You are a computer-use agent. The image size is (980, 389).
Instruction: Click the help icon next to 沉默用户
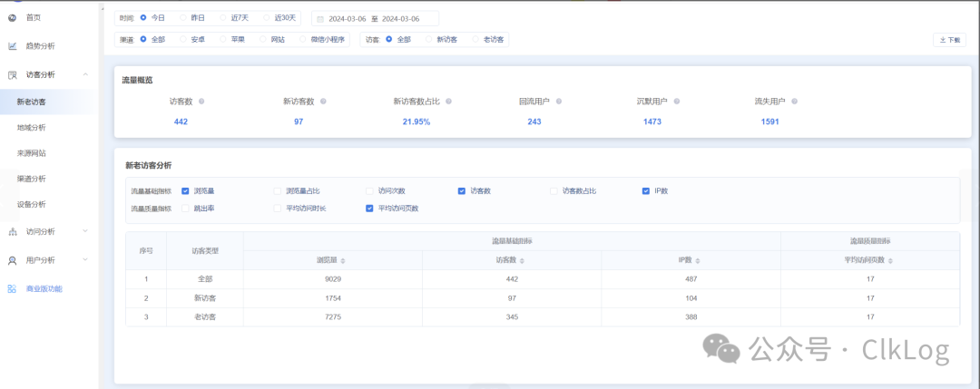(676, 102)
